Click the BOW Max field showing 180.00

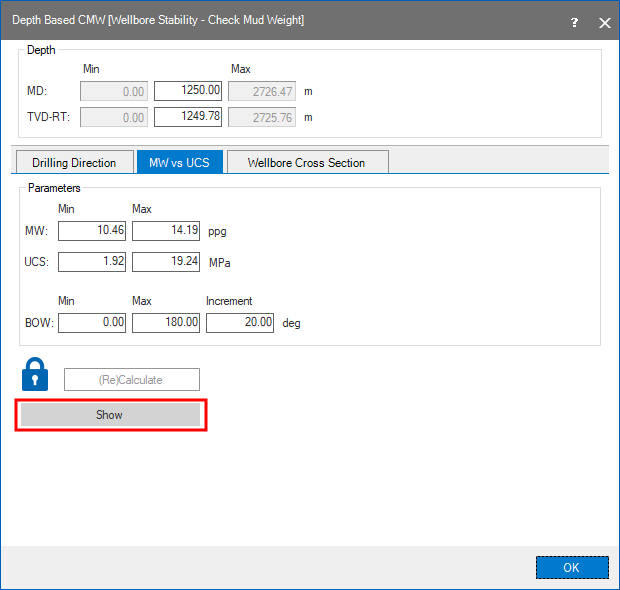[x=166, y=323]
